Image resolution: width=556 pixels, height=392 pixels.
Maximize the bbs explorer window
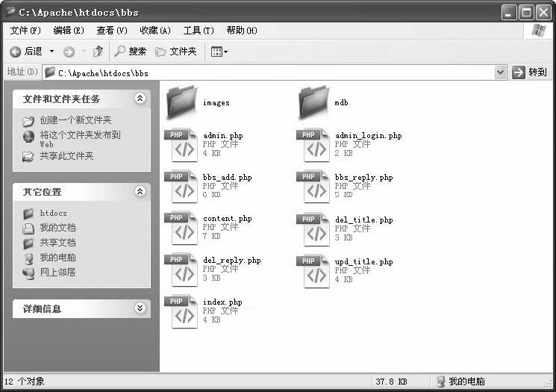[526, 13]
